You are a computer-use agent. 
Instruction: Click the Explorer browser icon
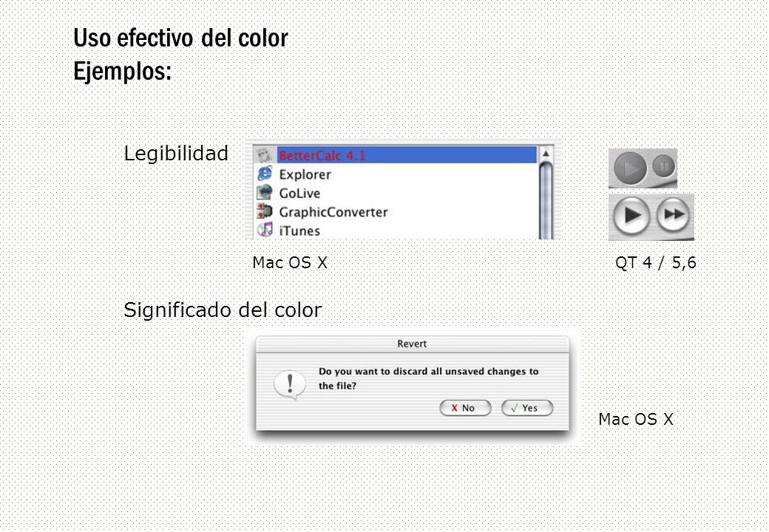click(265, 174)
